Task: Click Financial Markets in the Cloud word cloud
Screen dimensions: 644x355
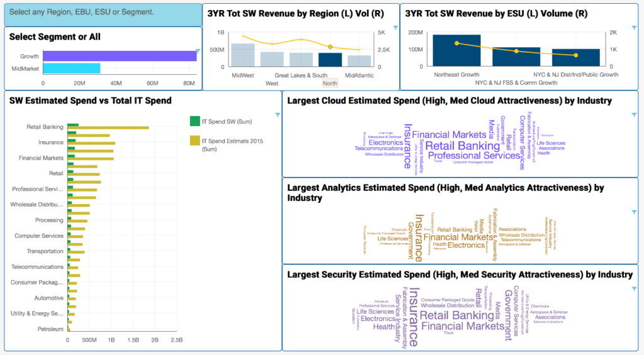Action: tap(449, 134)
